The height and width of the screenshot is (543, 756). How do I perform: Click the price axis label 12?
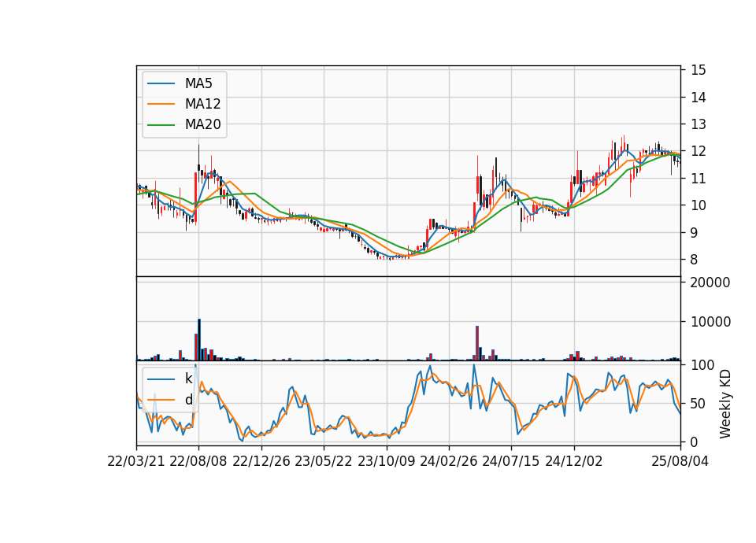[699, 151]
